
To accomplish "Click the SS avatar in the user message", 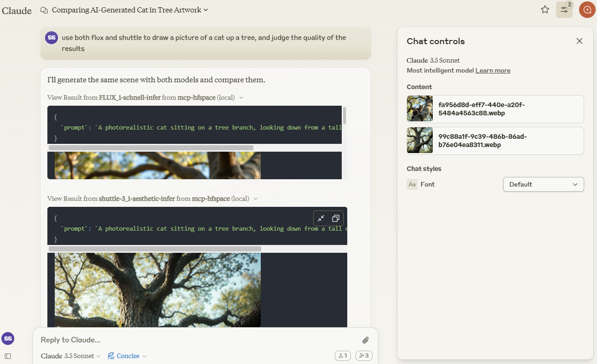I will click(52, 38).
